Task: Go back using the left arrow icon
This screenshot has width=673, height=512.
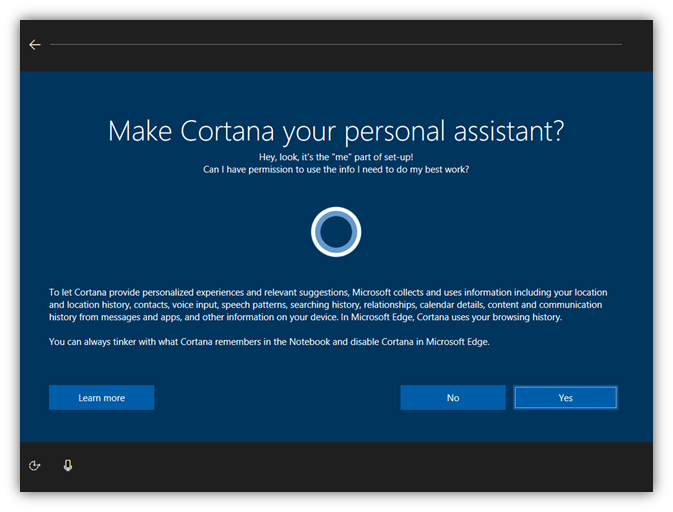Action: 35,45
